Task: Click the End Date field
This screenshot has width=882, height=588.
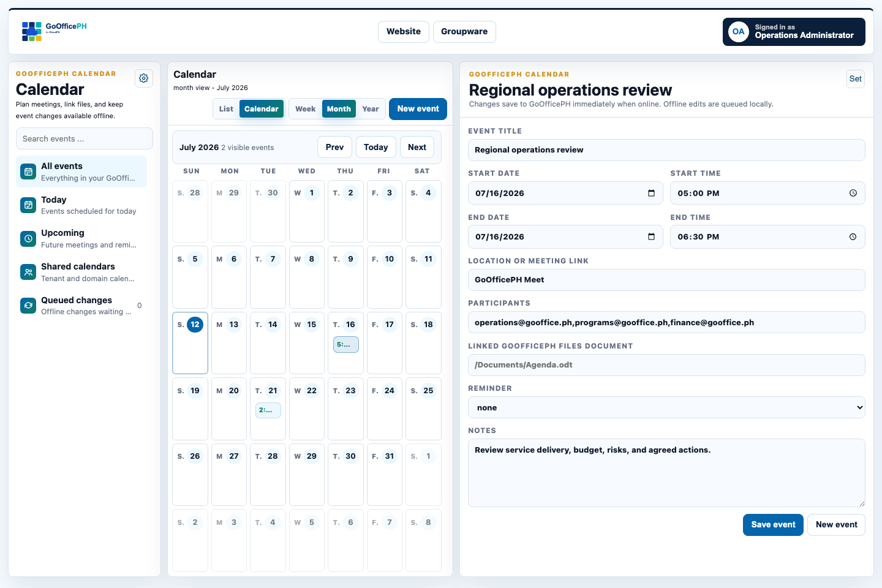Action: 565,236
